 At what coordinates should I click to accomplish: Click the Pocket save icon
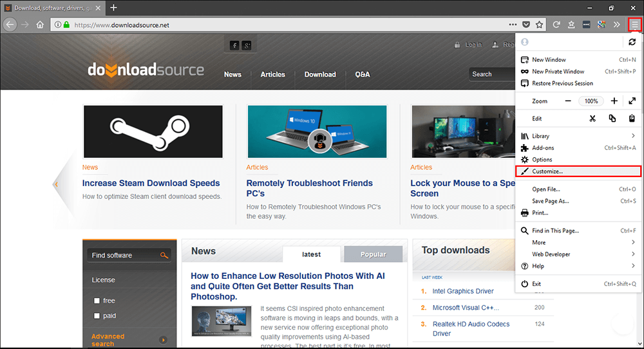[x=526, y=24]
